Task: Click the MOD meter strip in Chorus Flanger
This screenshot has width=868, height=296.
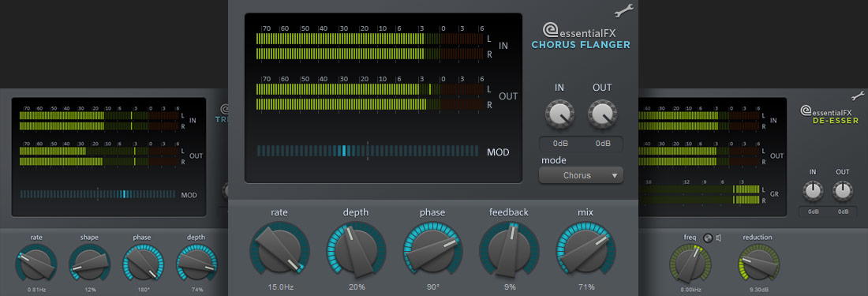Action: point(368,151)
